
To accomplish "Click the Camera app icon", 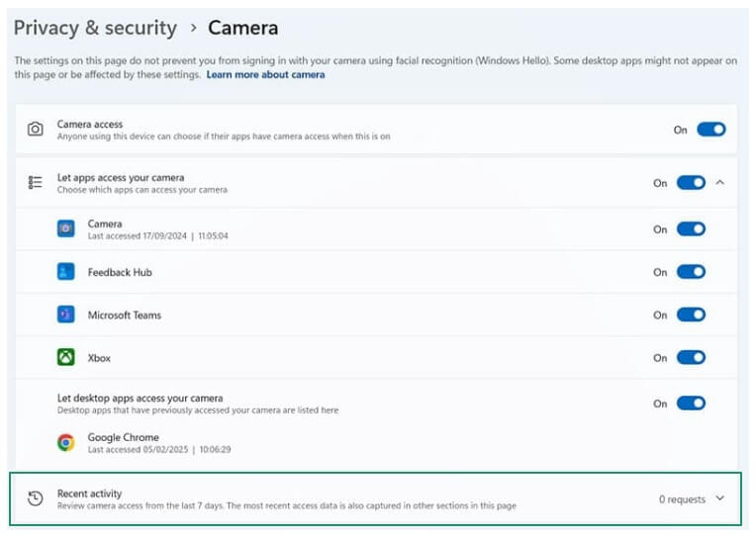I will click(66, 229).
